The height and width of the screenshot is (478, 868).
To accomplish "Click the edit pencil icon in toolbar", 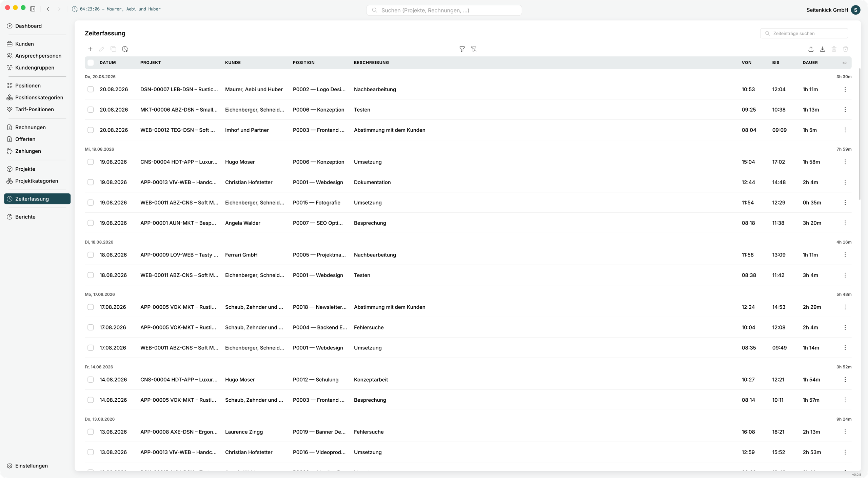I will [102, 49].
